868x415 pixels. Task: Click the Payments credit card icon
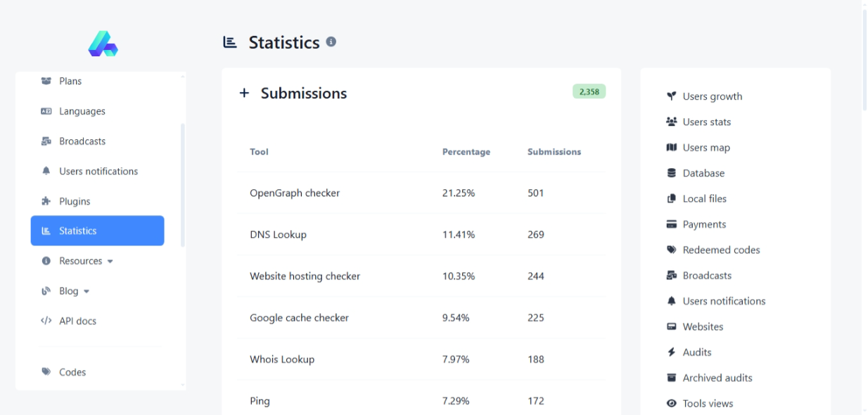671,224
